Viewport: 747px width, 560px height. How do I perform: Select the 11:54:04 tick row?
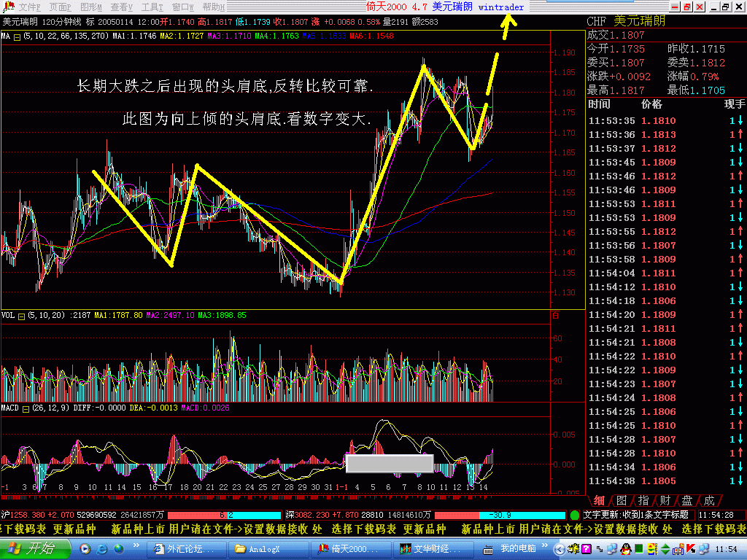click(666, 273)
